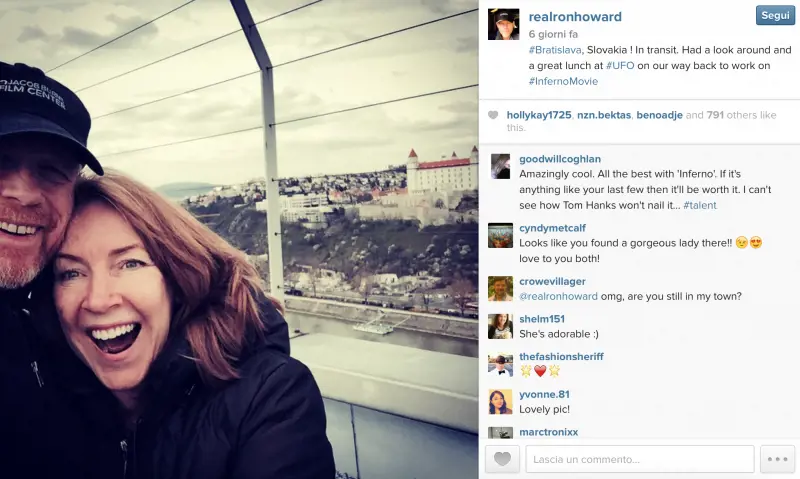Click the Segui follow button
Screen dimensions: 800x479
(x=775, y=15)
